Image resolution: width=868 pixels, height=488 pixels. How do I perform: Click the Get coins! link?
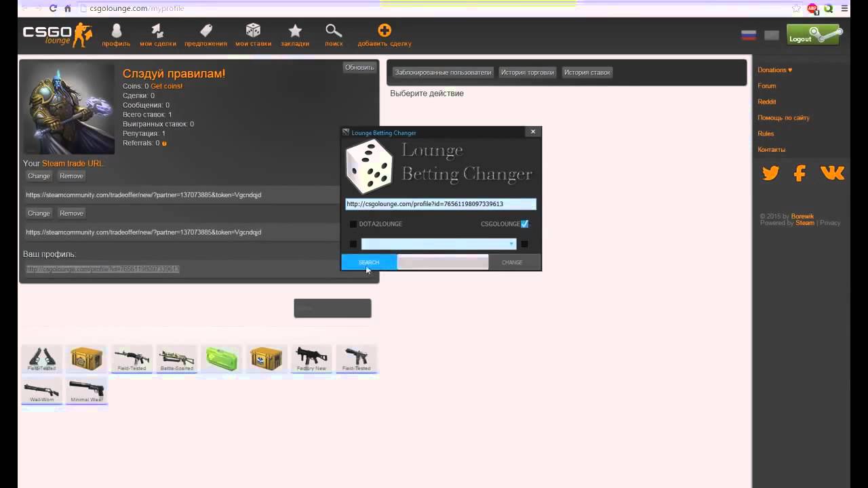166,86
